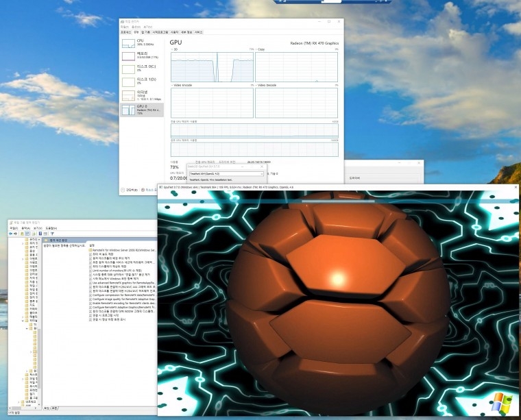Select the 연결 시 항상 바탕 화면 표시 policy
The width and height of the screenshot is (521, 420).
point(107,320)
